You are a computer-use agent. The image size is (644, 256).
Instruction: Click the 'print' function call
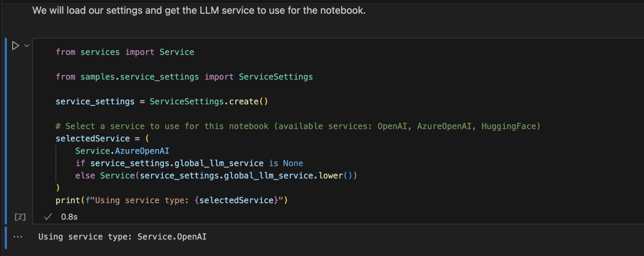[x=68, y=200]
